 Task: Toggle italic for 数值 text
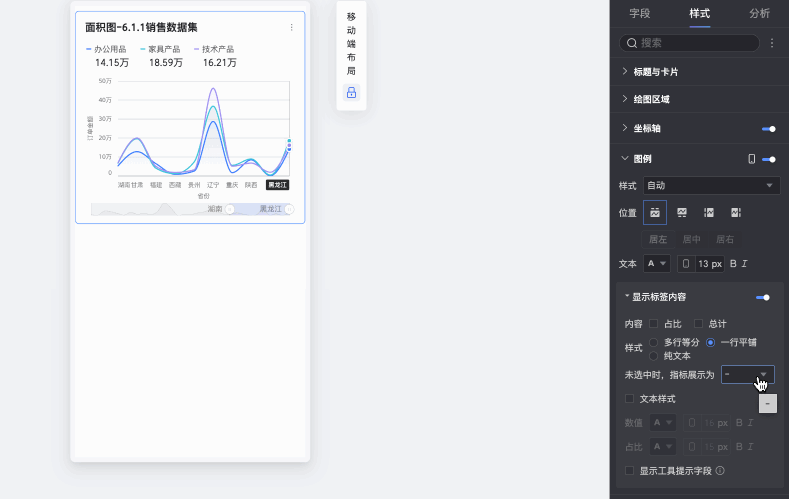coord(750,423)
